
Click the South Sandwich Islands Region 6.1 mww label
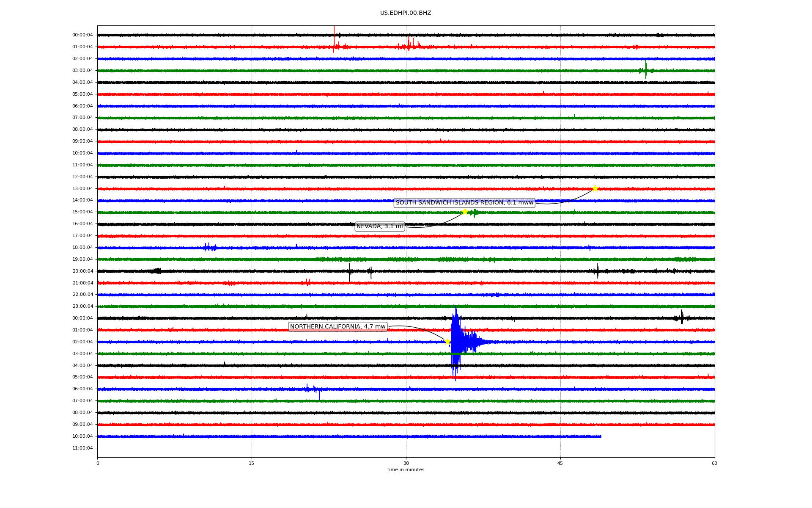click(x=464, y=203)
